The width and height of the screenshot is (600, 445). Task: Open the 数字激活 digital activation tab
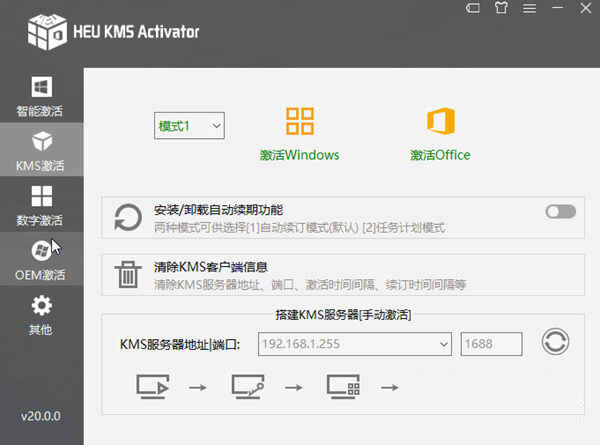(41, 205)
